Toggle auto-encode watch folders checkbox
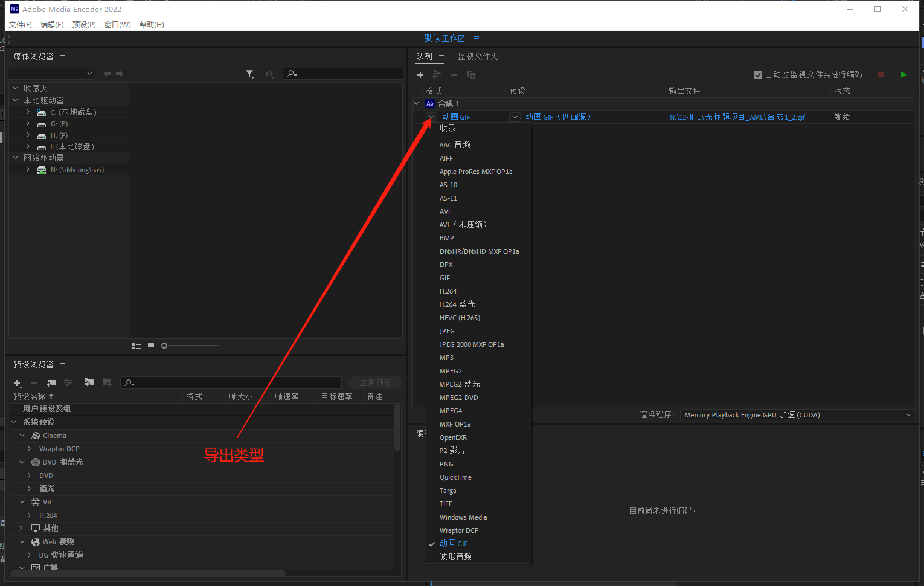 758,75
